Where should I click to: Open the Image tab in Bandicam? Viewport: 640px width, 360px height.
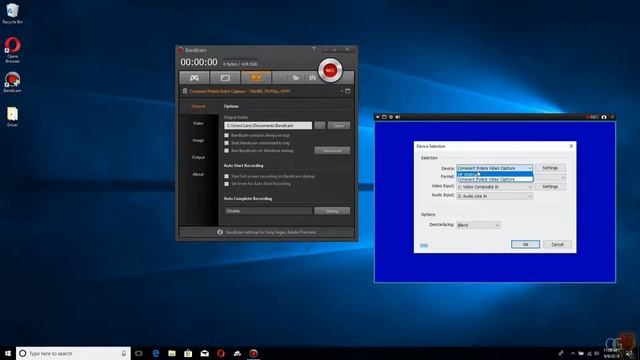tap(198, 140)
